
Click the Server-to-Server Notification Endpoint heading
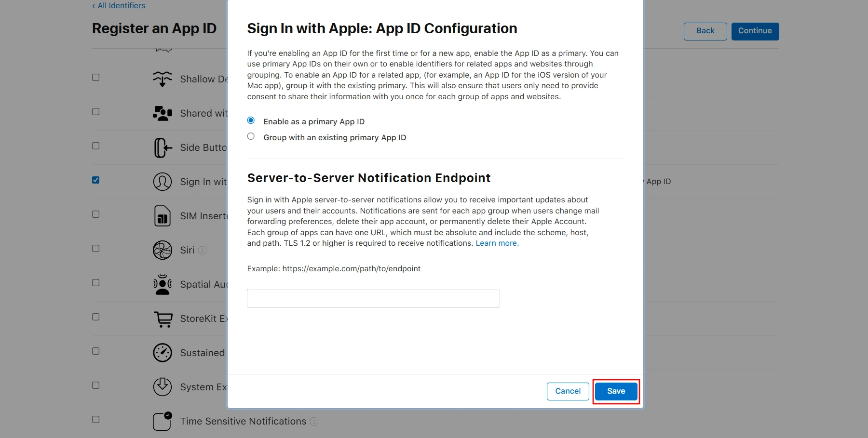(369, 178)
